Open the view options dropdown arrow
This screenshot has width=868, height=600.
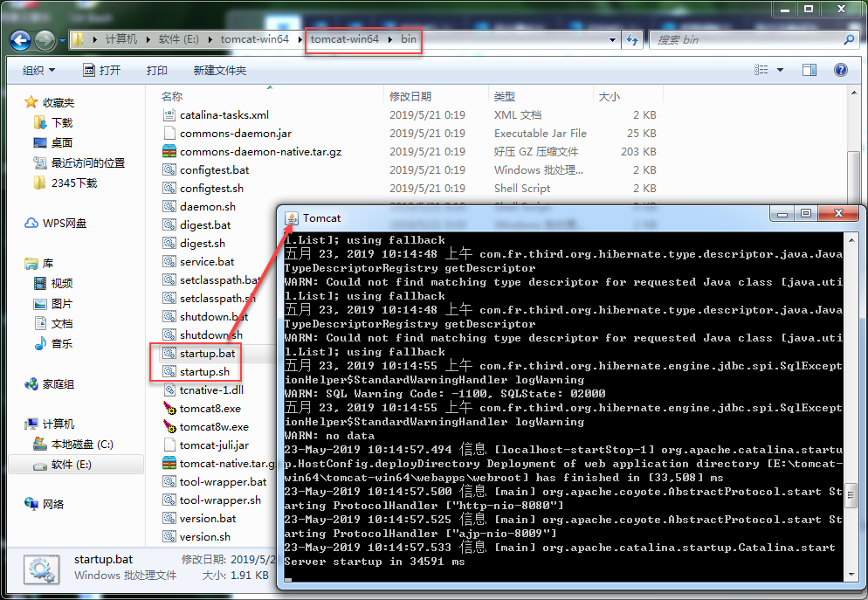click(x=780, y=70)
